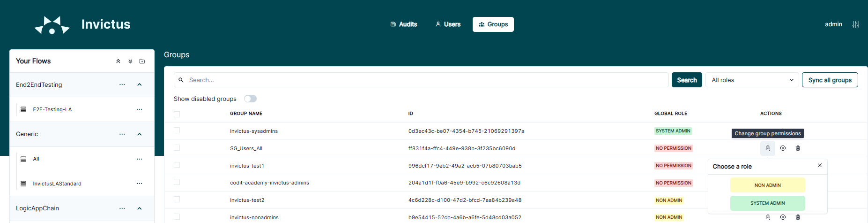Viewport: 868px width, 223px height.
Task: Click the disable icon for SG_Users_All group
Action: tap(783, 148)
